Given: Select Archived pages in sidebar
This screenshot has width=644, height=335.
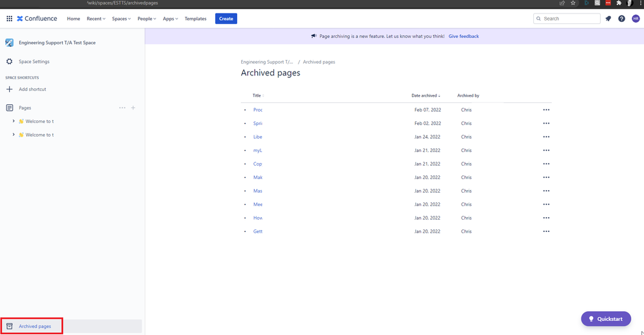Looking at the screenshot, I should [35, 327].
